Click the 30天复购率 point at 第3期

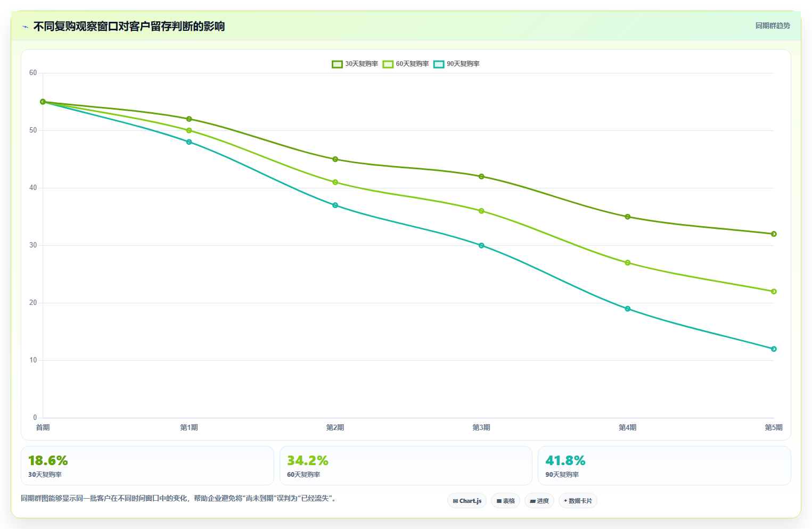481,177
